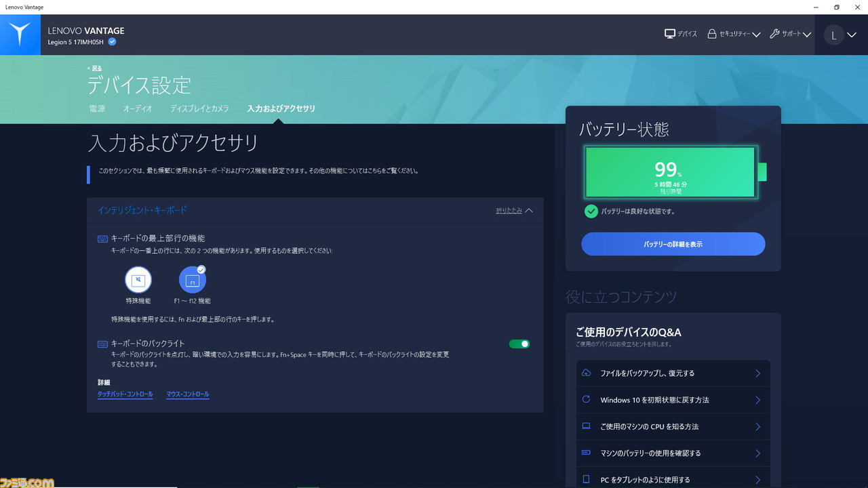Select the 入力およびアクセサリ tab

[281, 108]
